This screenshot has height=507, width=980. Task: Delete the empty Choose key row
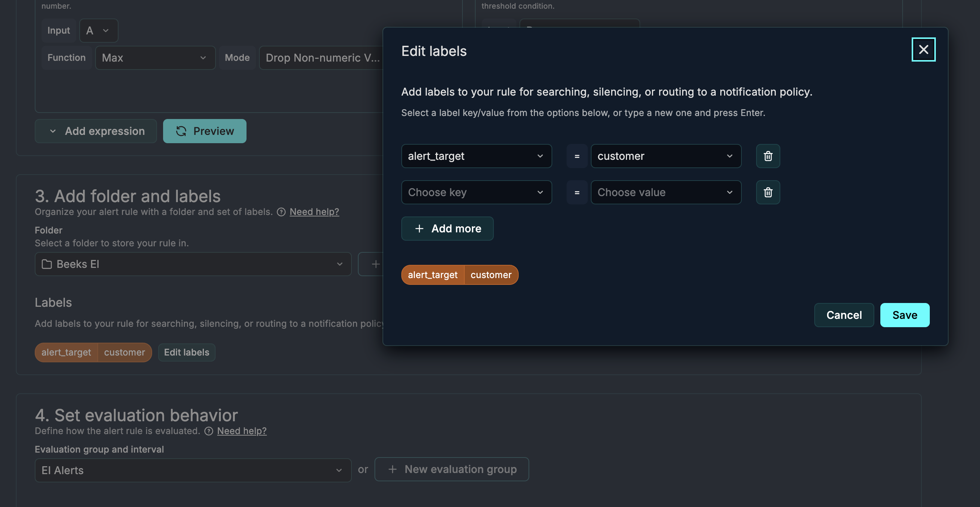(x=768, y=192)
